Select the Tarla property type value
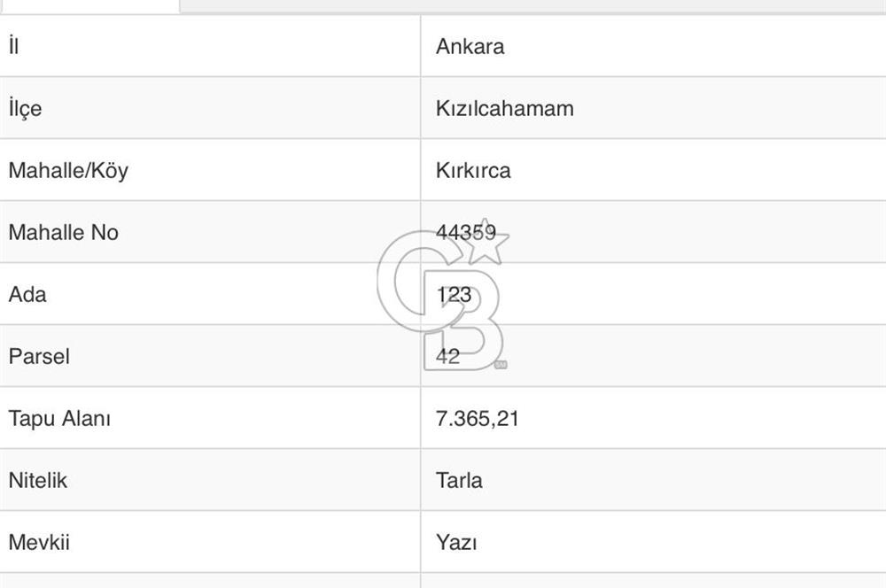The width and height of the screenshot is (886, 588). (x=459, y=481)
